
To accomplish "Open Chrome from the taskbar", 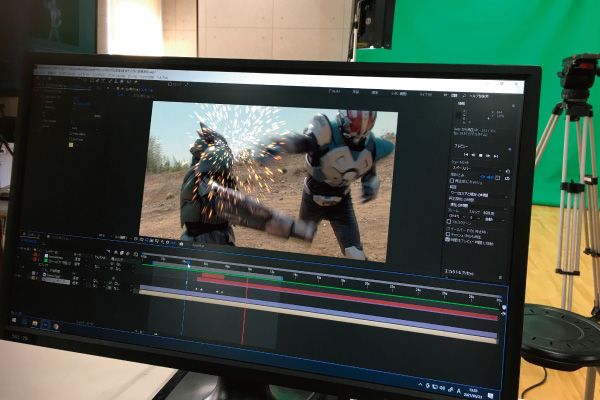I will [56, 326].
